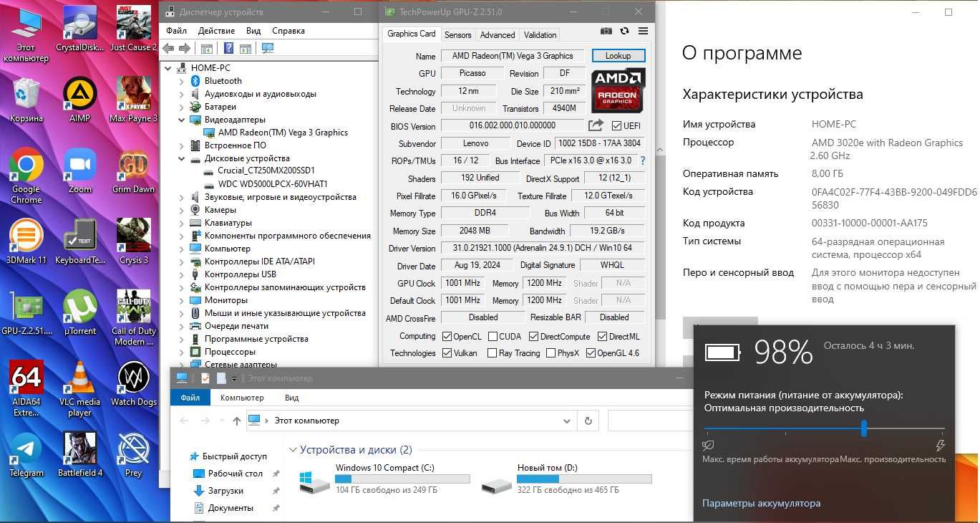This screenshot has height=523, width=980.
Task: Open 3DMark 11 desktop icon
Action: (x=26, y=242)
